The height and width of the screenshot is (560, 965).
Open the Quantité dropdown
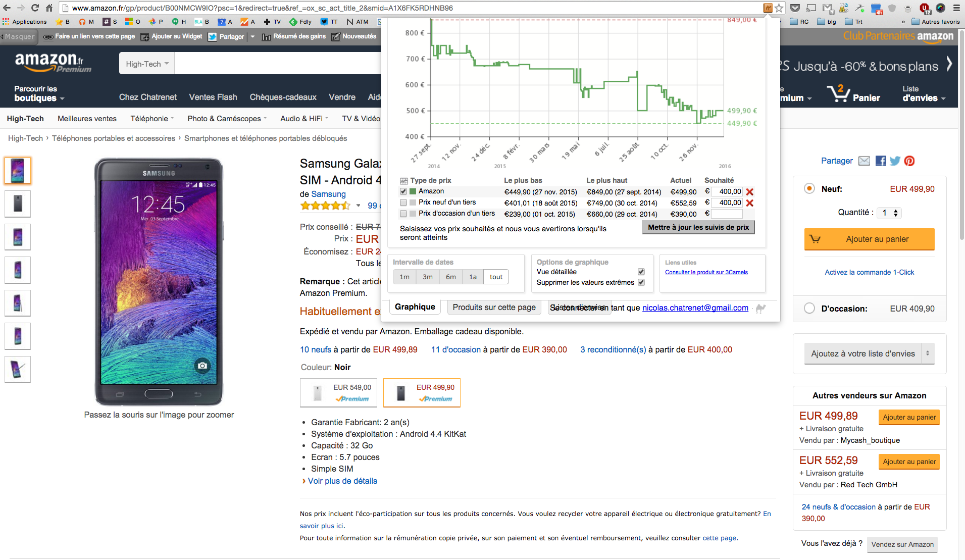[889, 213]
